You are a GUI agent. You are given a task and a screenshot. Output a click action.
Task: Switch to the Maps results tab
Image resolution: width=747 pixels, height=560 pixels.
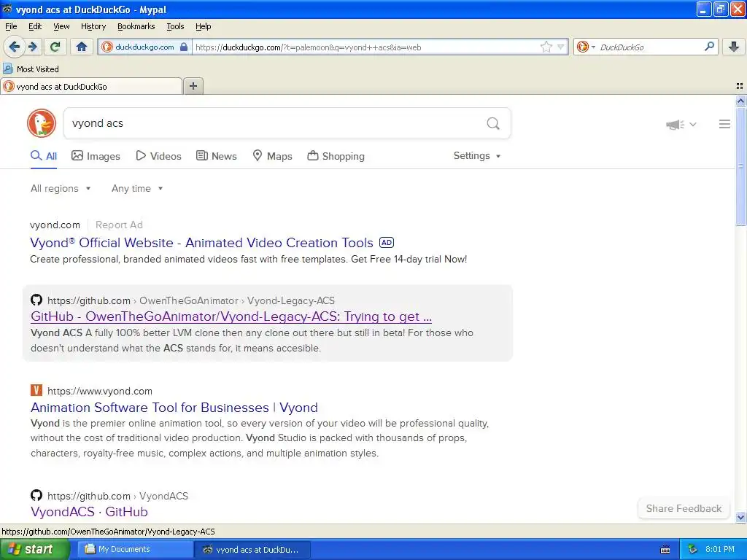(272, 156)
